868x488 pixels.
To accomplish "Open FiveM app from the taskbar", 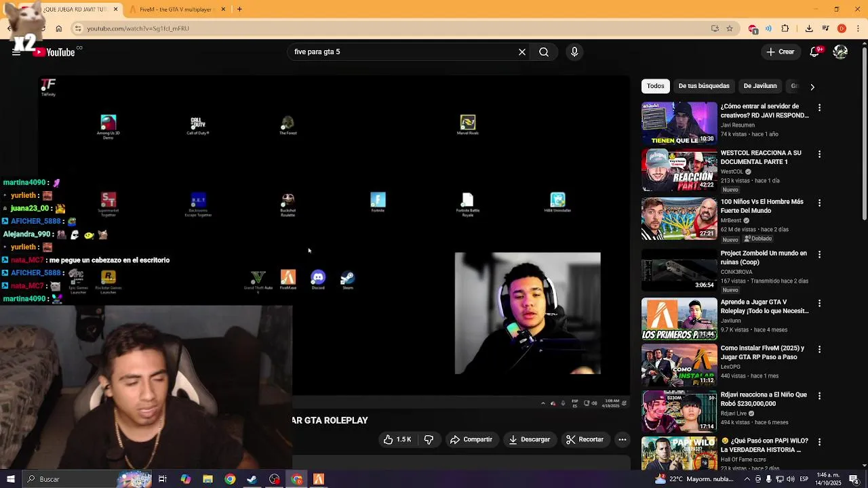I will point(318,479).
